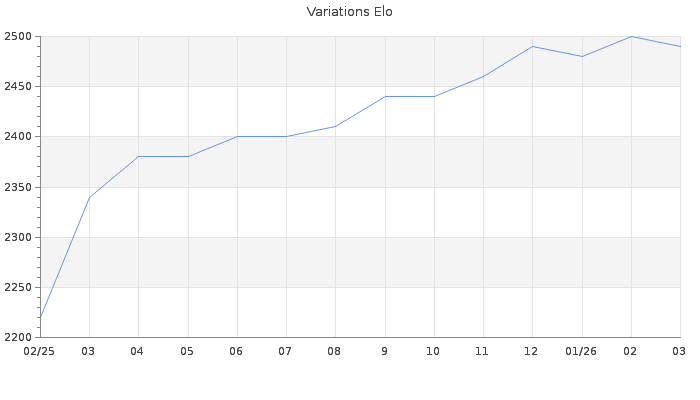The width and height of the screenshot is (700, 400).
Task: Click the 10 month label on the x-axis
Action: click(x=433, y=352)
